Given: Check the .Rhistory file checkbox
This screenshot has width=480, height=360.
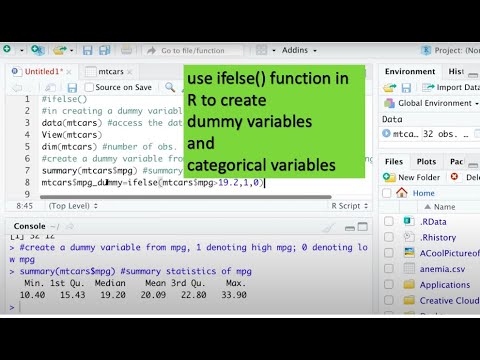Looking at the screenshot, I should click(x=389, y=237).
